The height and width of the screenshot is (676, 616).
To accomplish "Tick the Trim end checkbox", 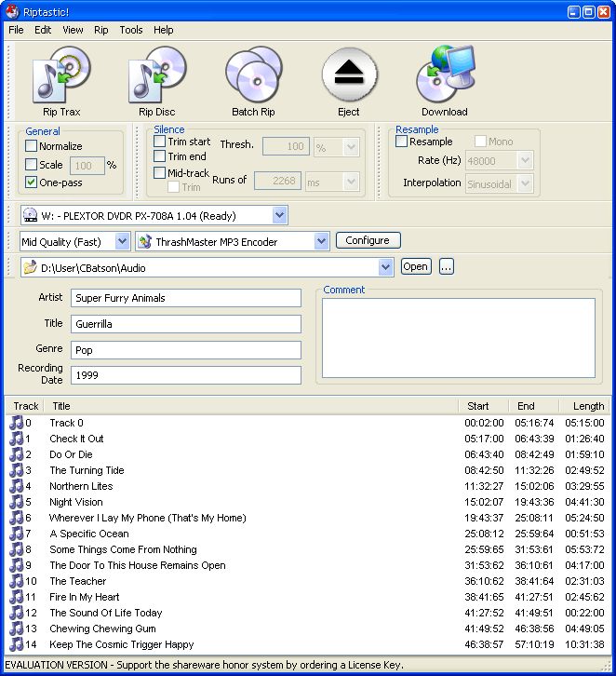I will (x=160, y=155).
